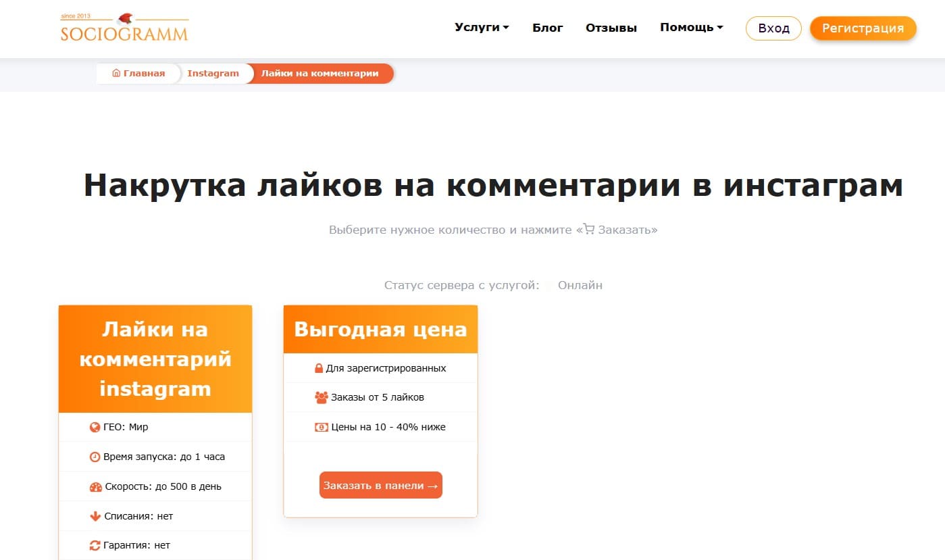
Task: Click the text ГЕО: Мир
Action: pos(126,427)
